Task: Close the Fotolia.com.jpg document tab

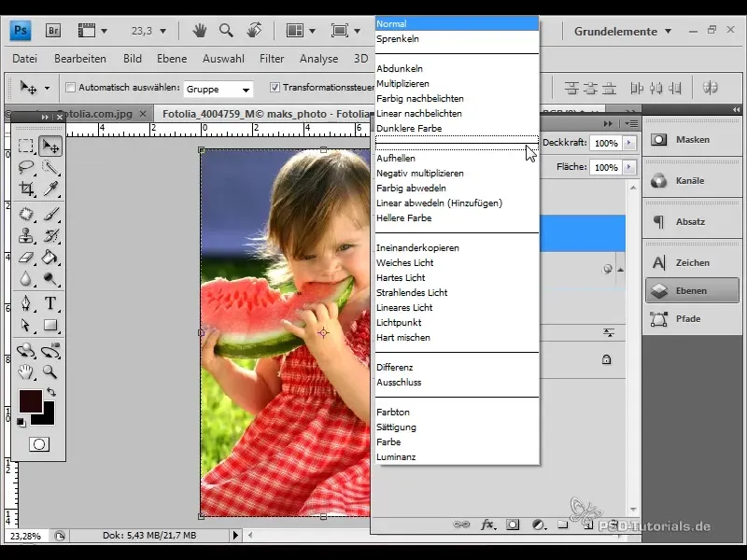Action: click(143, 114)
